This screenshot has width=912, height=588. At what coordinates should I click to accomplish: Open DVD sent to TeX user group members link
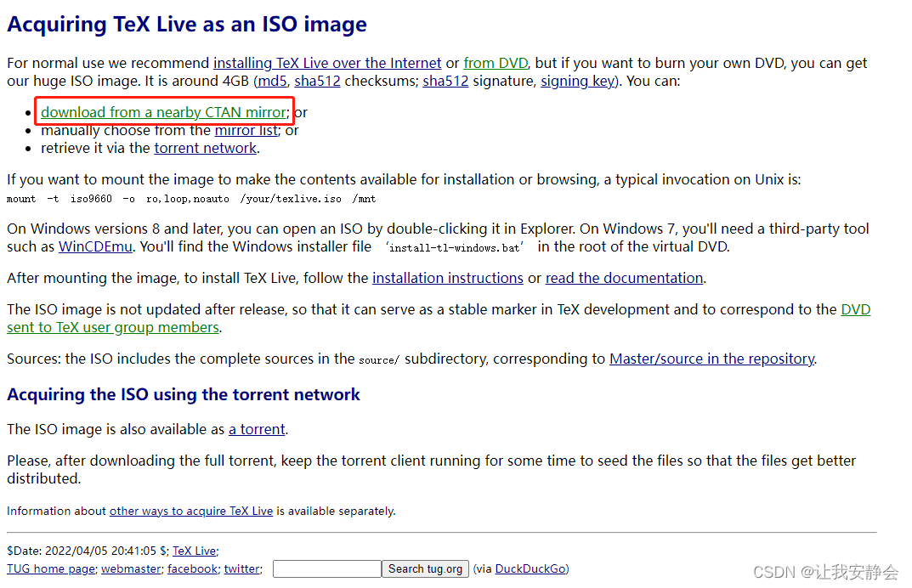point(113,327)
